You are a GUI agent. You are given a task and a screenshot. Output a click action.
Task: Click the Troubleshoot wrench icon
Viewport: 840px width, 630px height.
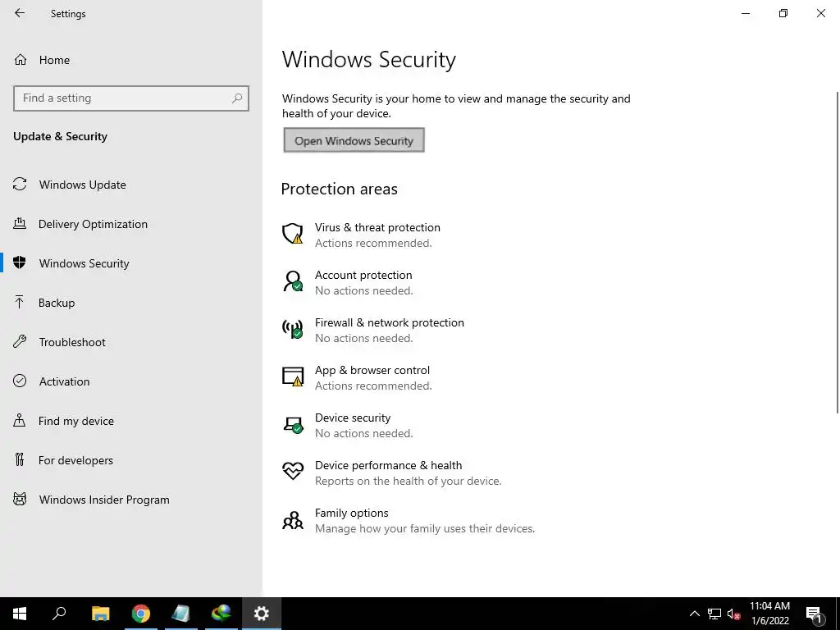tap(20, 341)
